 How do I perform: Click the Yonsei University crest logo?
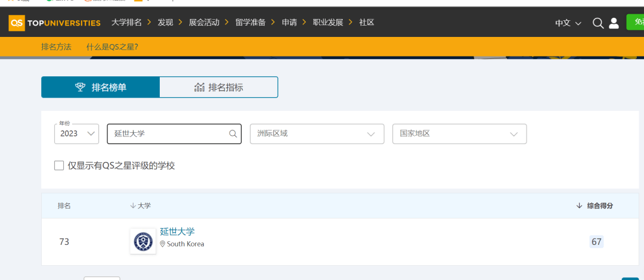[x=143, y=241]
